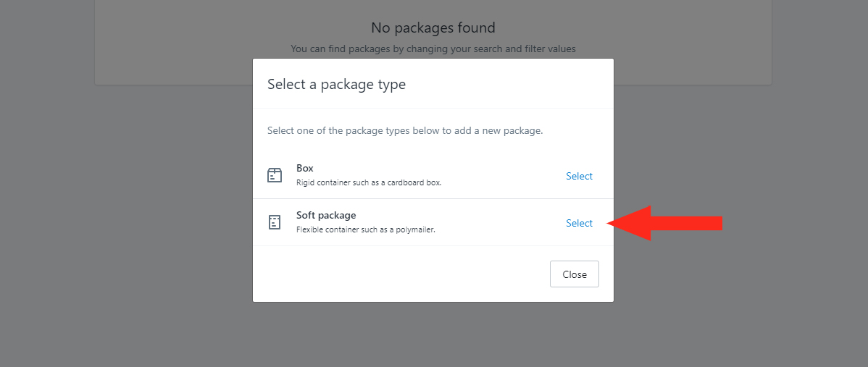Click the bold Soft package title
The image size is (868, 367).
tap(326, 215)
